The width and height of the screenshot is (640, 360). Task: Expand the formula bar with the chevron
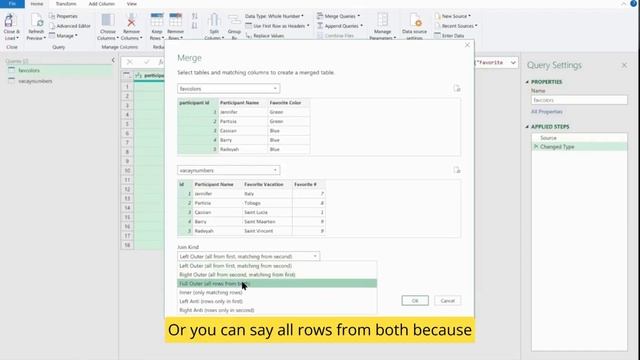pos(513,62)
